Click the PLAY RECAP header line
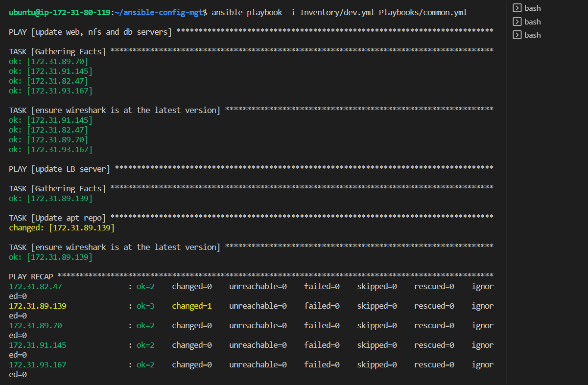Viewport: 588px width, 385px height. tap(30, 276)
